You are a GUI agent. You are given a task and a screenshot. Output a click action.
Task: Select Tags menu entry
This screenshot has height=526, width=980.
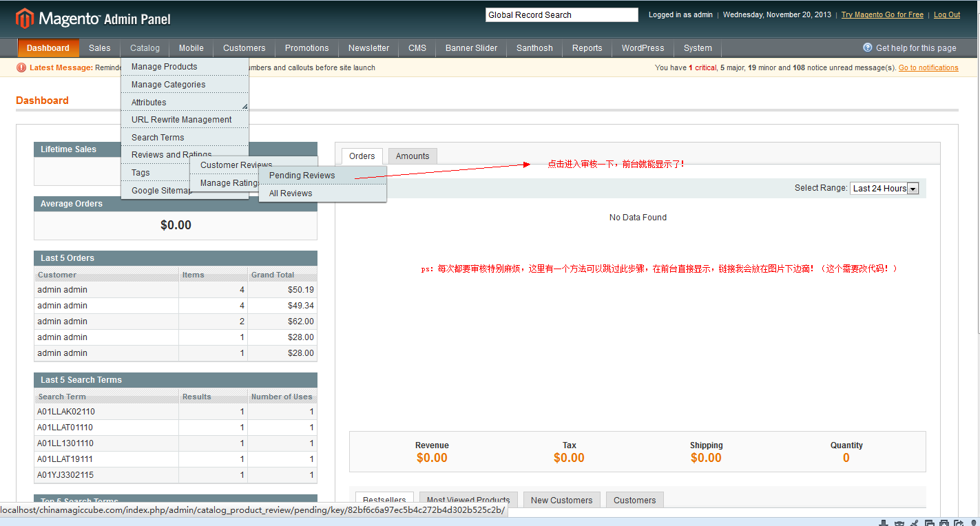pos(140,173)
